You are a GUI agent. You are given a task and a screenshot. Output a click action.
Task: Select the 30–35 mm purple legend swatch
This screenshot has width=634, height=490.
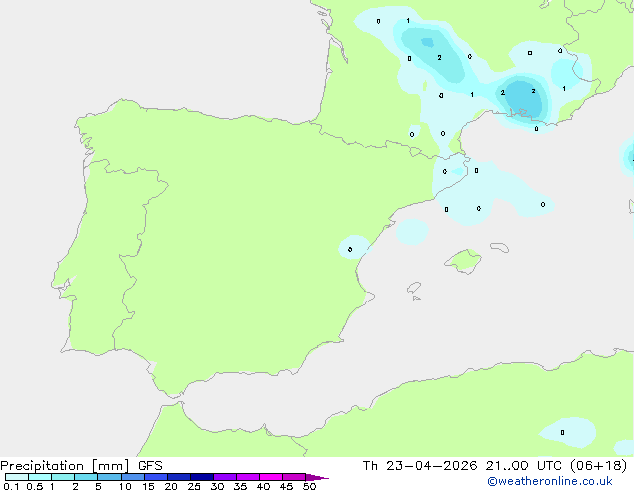point(224,477)
